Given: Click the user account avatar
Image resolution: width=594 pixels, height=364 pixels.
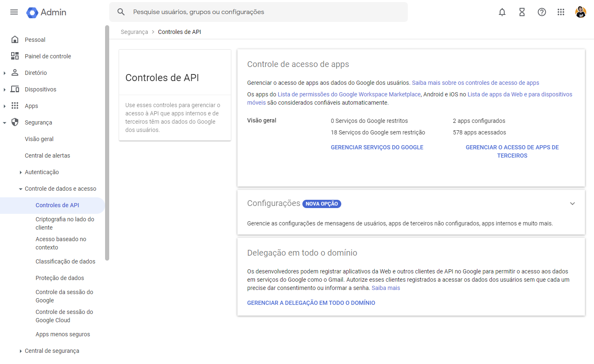Looking at the screenshot, I should [580, 12].
